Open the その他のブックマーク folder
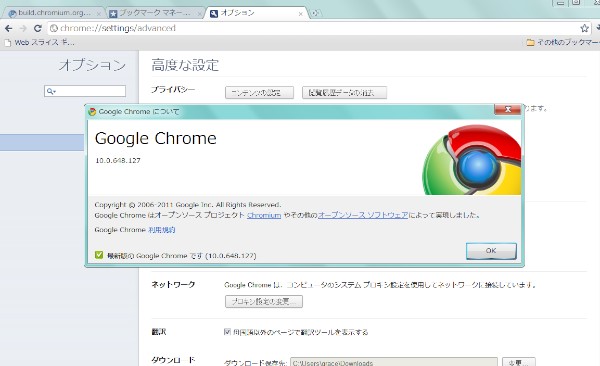This screenshot has width=600, height=366. pos(562,42)
